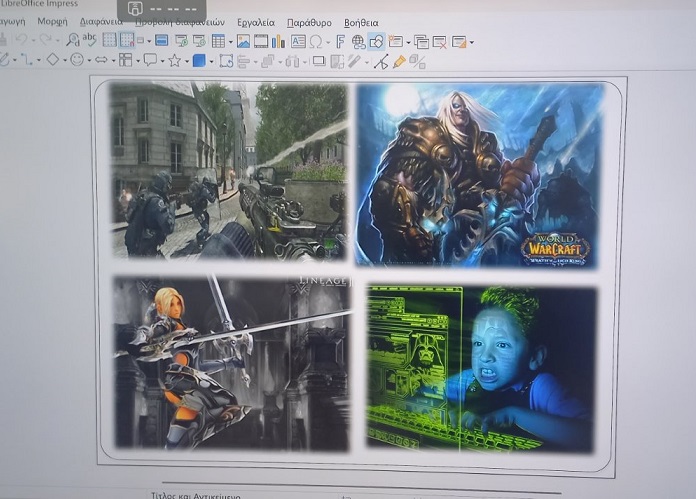Open Find and Replace

(72, 40)
